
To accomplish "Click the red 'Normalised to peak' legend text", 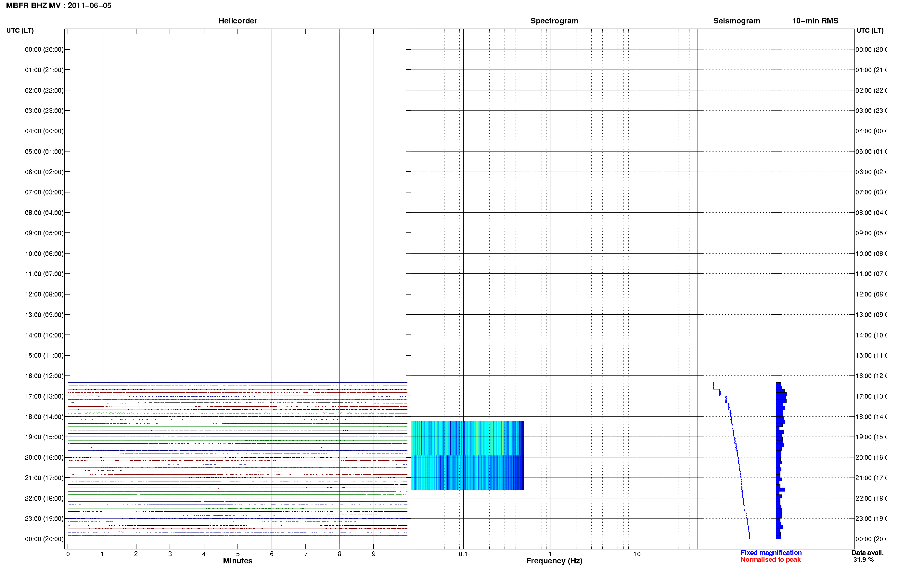I will click(x=770, y=560).
